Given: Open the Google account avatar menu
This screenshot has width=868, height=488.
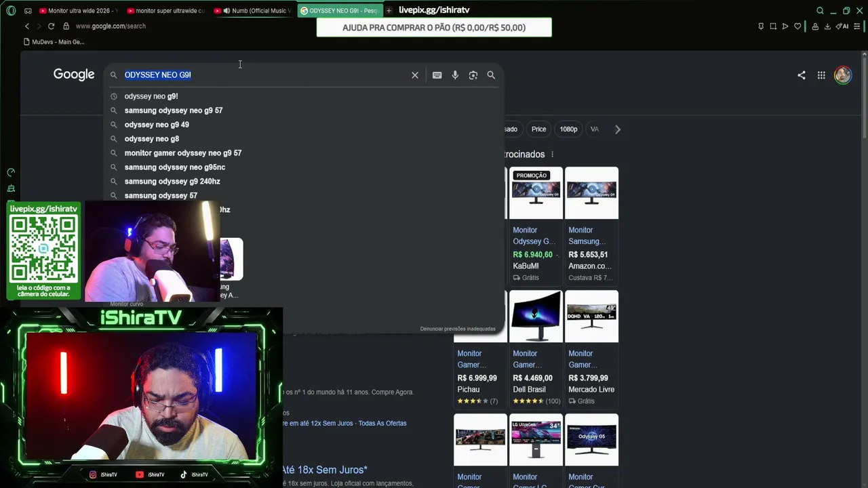Looking at the screenshot, I should click(843, 75).
